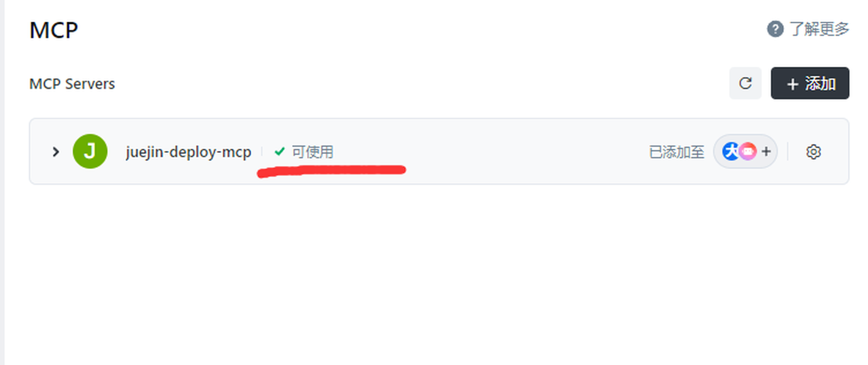
Task: Select the blue agent avatar icon
Action: coord(730,151)
